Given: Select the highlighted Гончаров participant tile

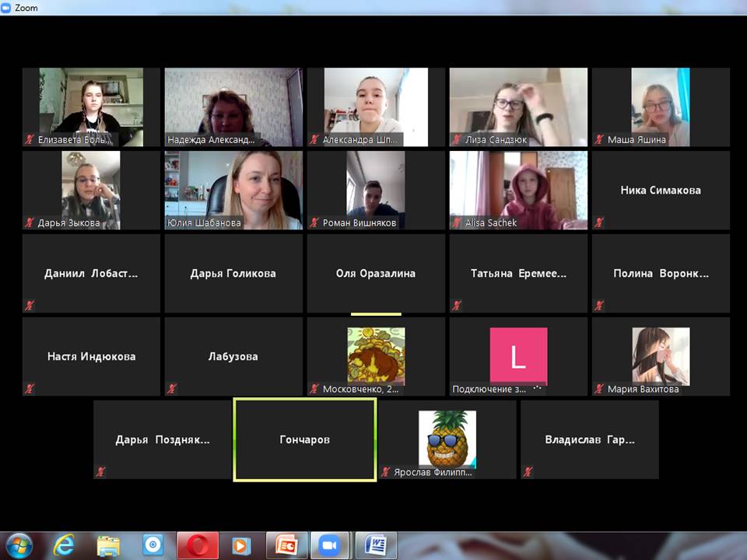Looking at the screenshot, I should (305, 439).
